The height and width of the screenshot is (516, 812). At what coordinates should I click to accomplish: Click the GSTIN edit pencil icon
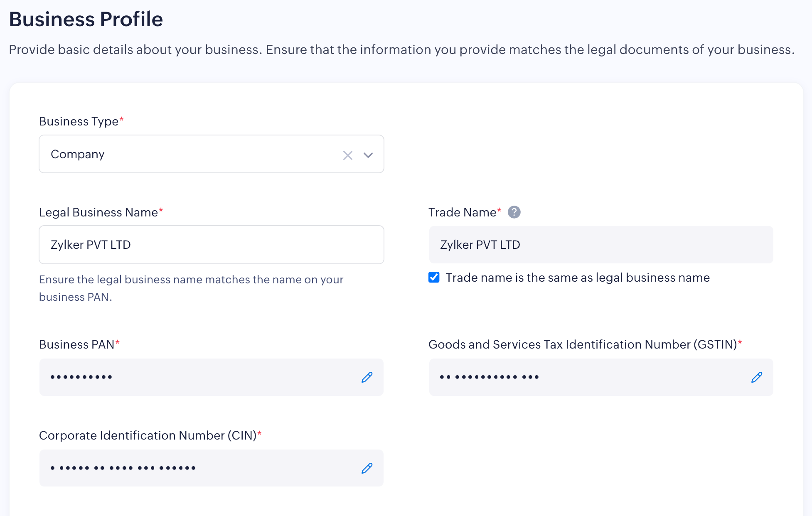[756, 377]
